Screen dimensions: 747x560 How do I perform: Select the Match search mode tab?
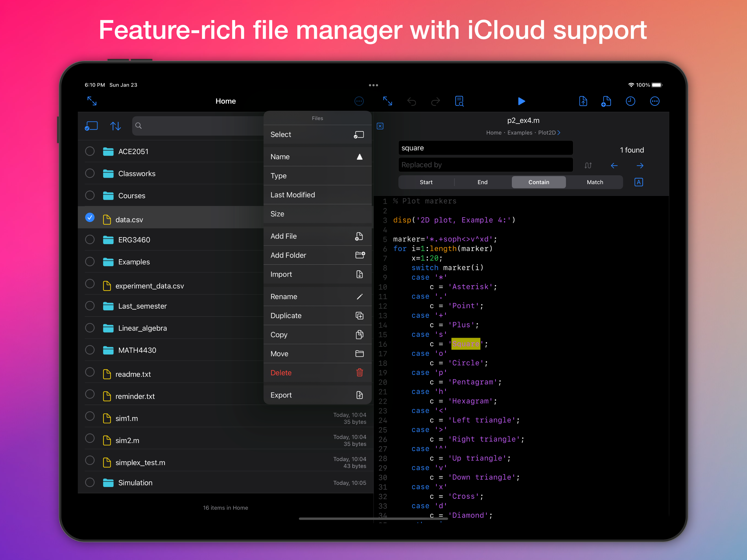(x=595, y=182)
